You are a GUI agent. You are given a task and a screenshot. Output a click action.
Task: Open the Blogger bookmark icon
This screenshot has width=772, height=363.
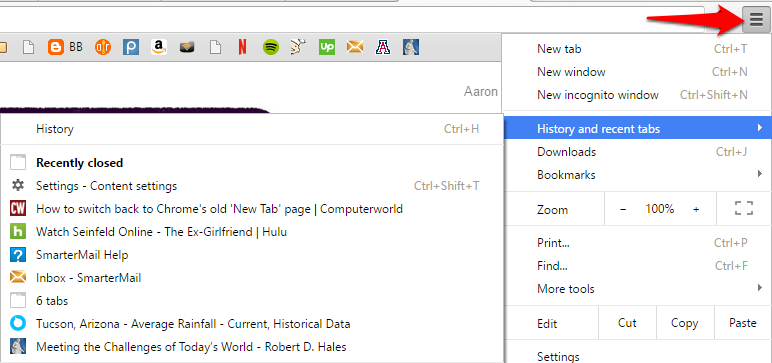click(x=56, y=47)
